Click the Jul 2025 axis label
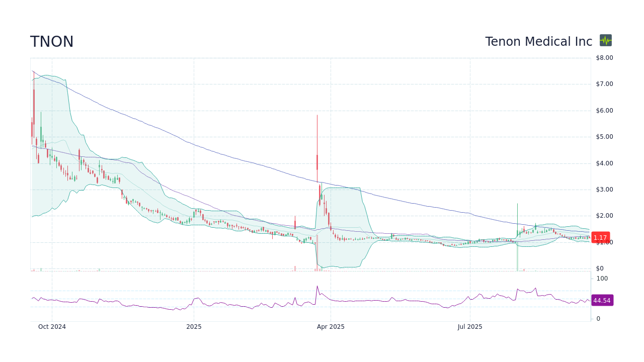This screenshot has width=644, height=362. [x=470, y=327]
